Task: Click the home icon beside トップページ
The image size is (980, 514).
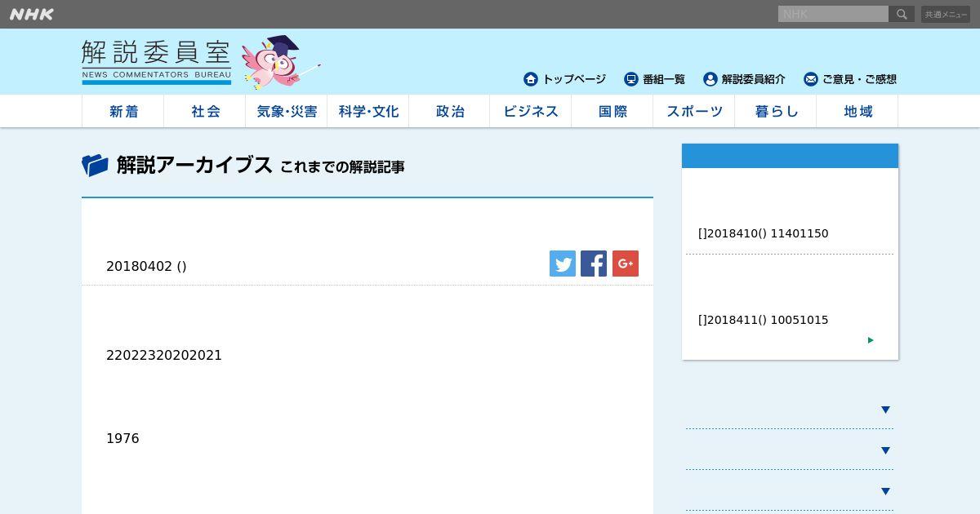Action: tap(531, 79)
